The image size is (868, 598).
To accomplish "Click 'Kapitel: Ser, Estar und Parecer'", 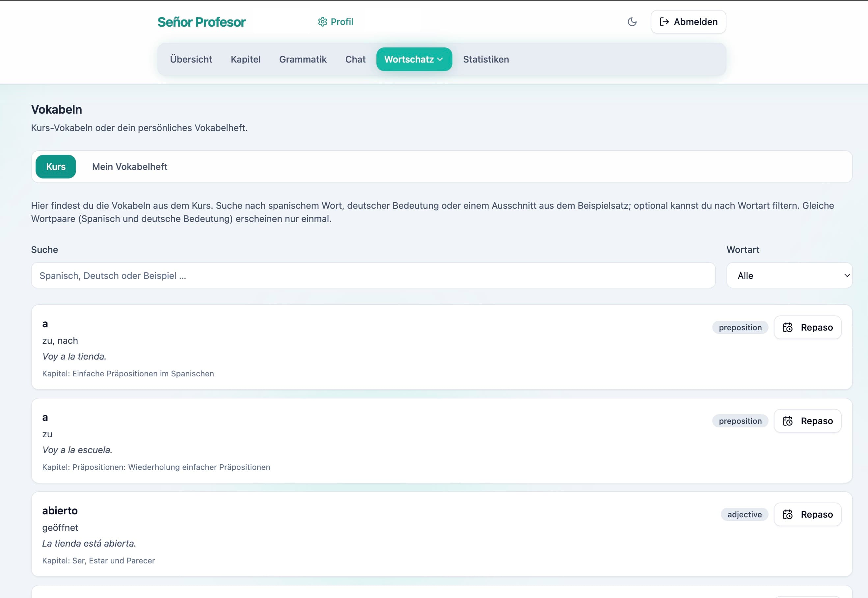I will point(98,560).
